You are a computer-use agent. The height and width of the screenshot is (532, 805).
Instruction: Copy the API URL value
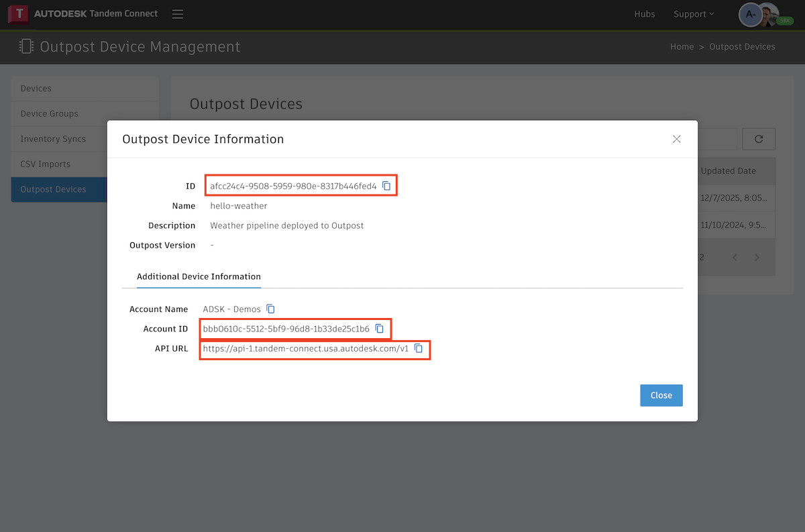point(419,348)
